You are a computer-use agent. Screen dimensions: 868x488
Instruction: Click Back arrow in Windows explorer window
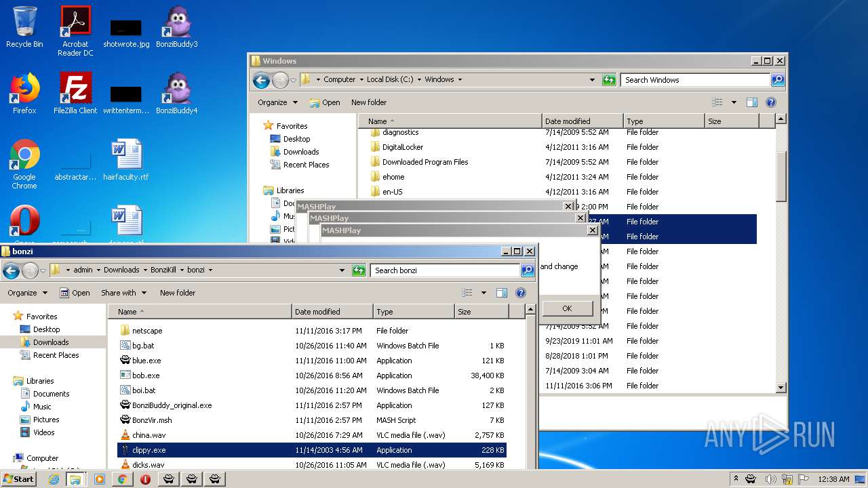point(261,81)
